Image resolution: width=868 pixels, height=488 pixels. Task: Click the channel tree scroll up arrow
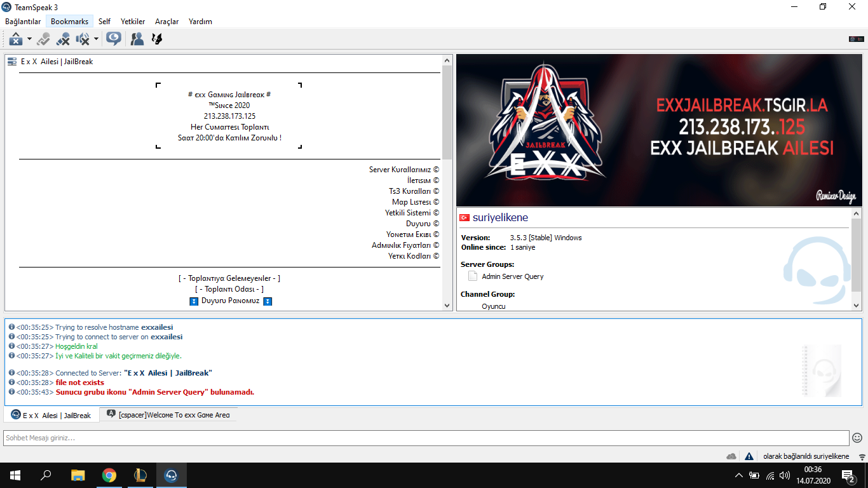[x=447, y=60]
